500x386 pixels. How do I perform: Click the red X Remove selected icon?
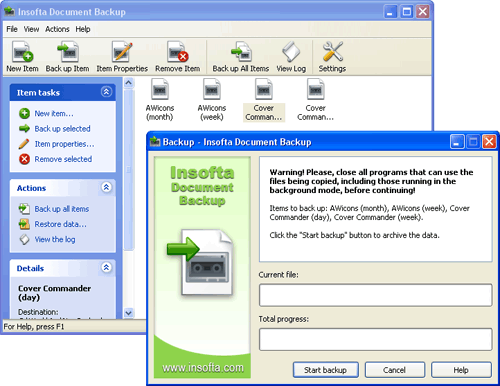click(x=24, y=159)
